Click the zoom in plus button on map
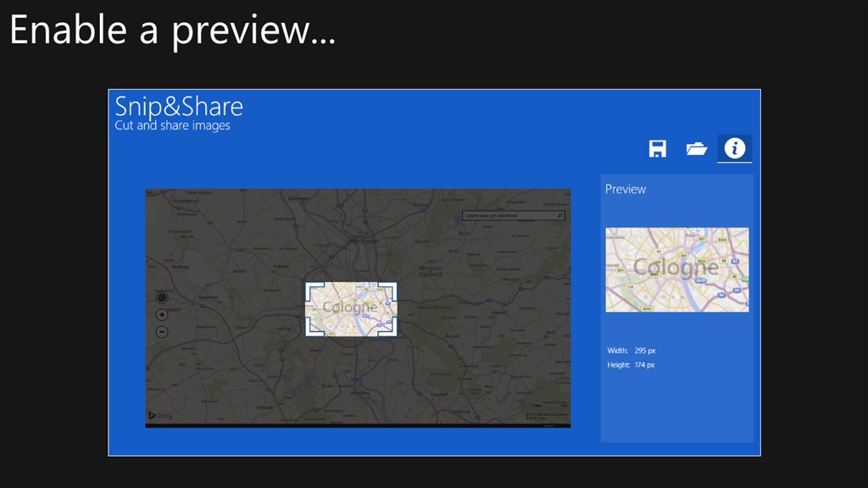Screen dimensions: 868x488 coord(162,315)
